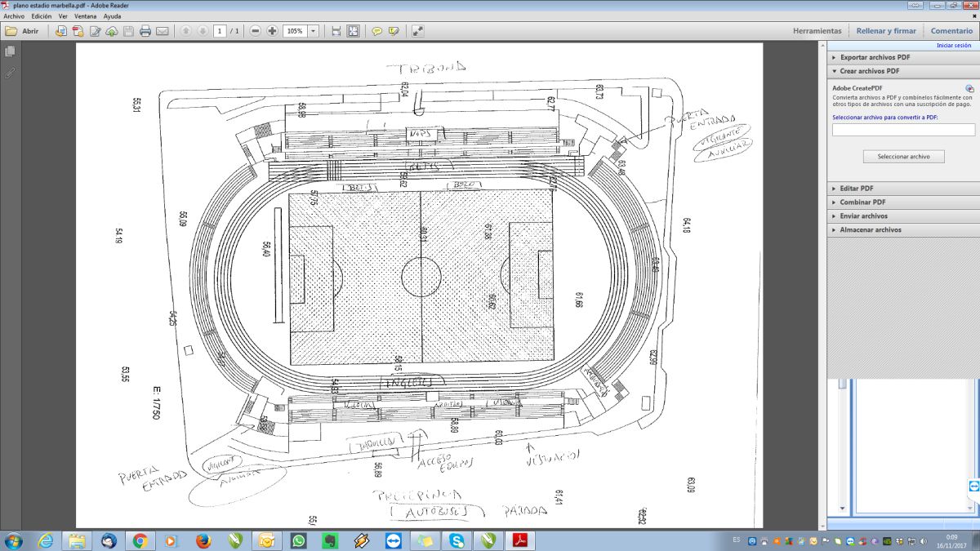Click the page number input field
Viewport: 980px width, 551px height.
(220, 31)
